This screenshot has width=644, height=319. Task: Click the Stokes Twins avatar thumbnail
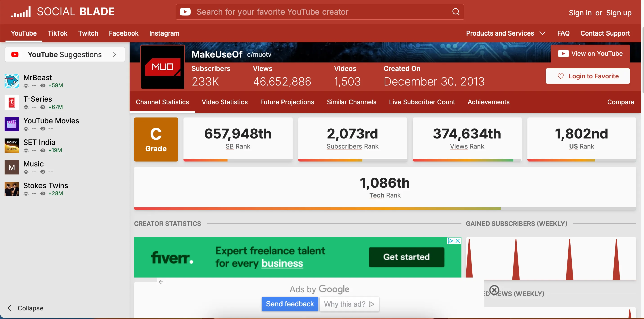(x=11, y=189)
